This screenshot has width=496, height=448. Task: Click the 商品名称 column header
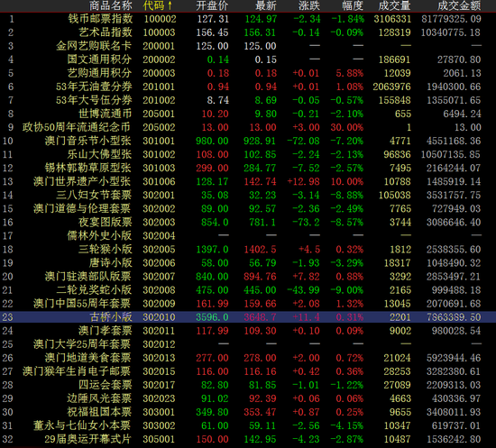tap(110, 5)
